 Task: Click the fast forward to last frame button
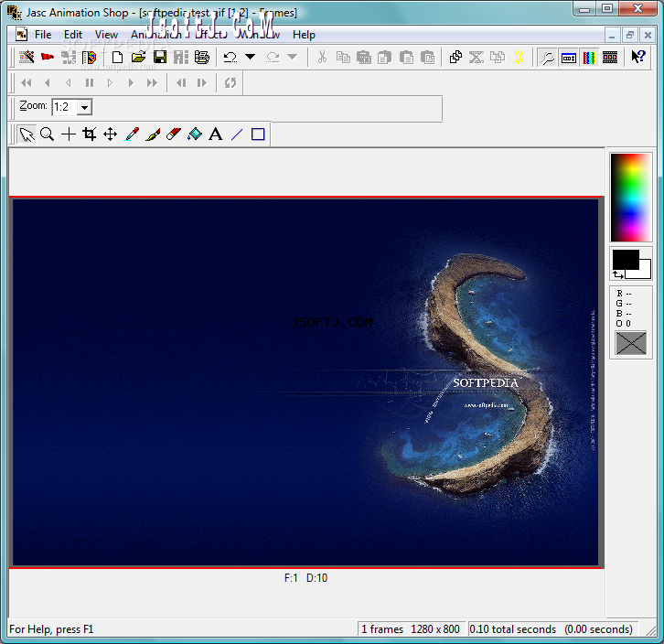pyautogui.click(x=152, y=83)
